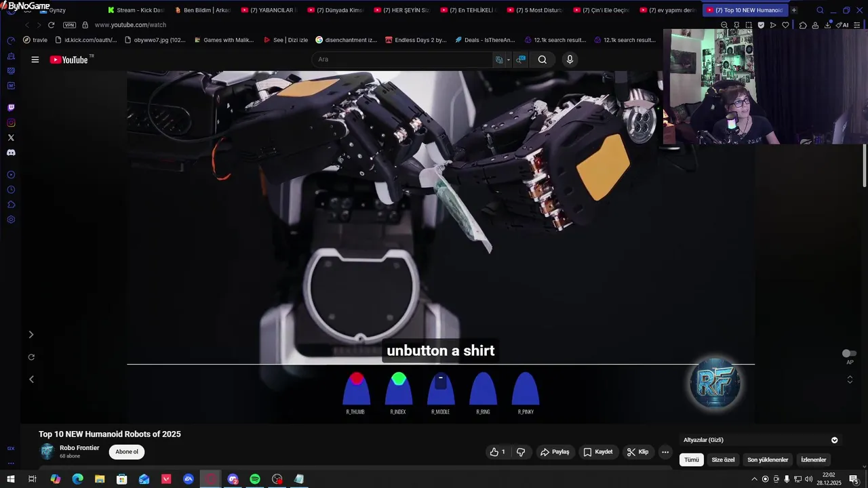Switch to the 5 Most Disturbing tab

[x=535, y=10]
